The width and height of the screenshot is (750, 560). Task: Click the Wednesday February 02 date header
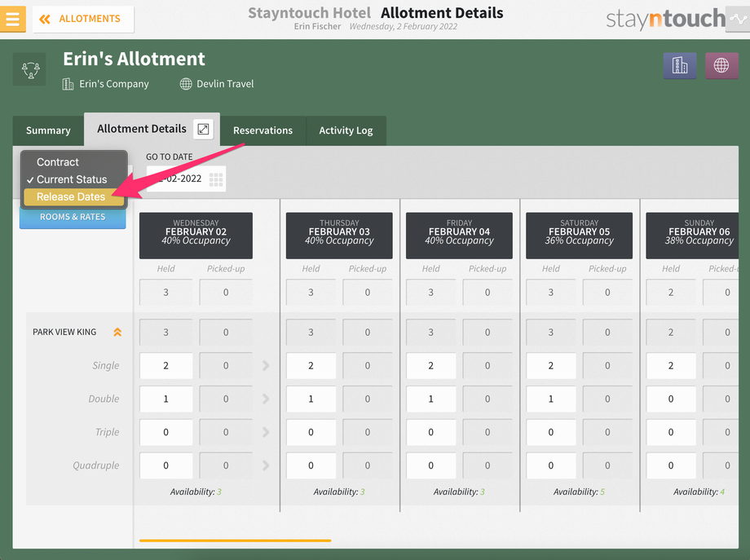click(196, 236)
